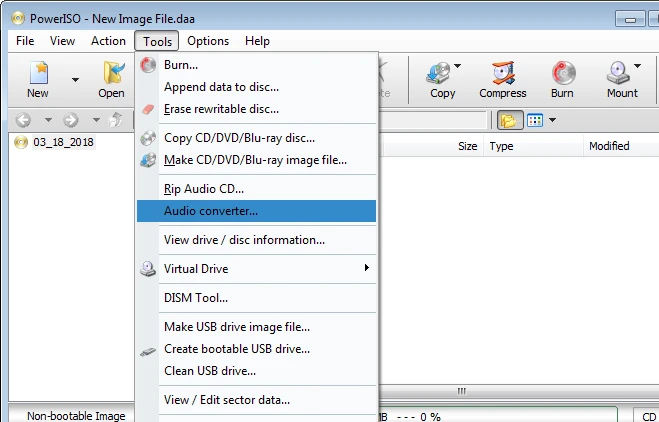Screen dimensions: 659x422
Task: Choose Copy CD/DVD/Blu-ray disc...
Action: [x=256, y=138]
